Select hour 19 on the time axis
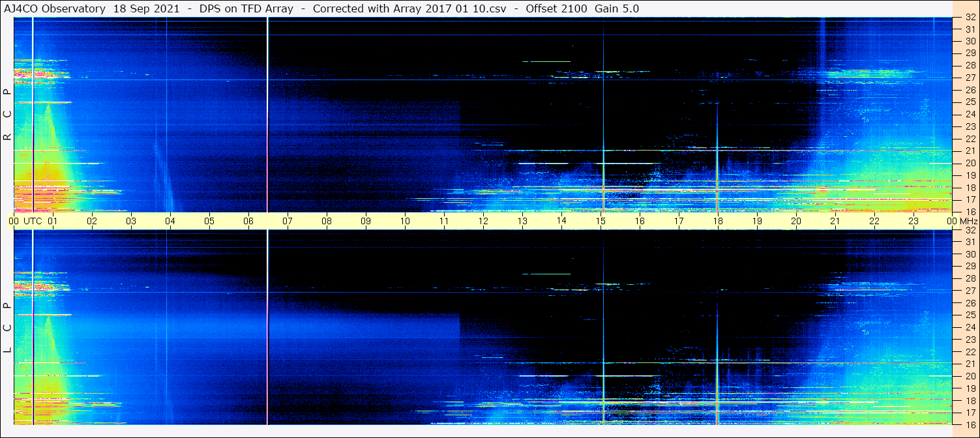Screen dimensions: 980x438 pos(757,221)
